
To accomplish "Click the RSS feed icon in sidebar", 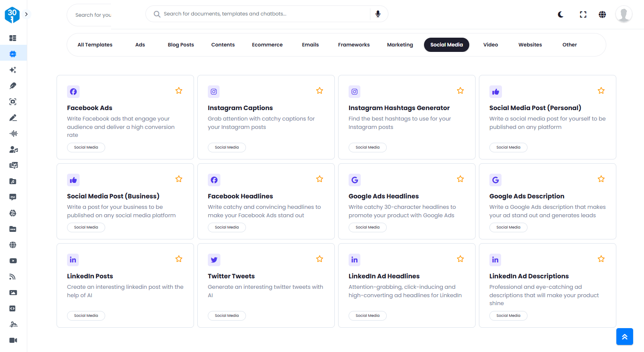I will click(x=13, y=277).
